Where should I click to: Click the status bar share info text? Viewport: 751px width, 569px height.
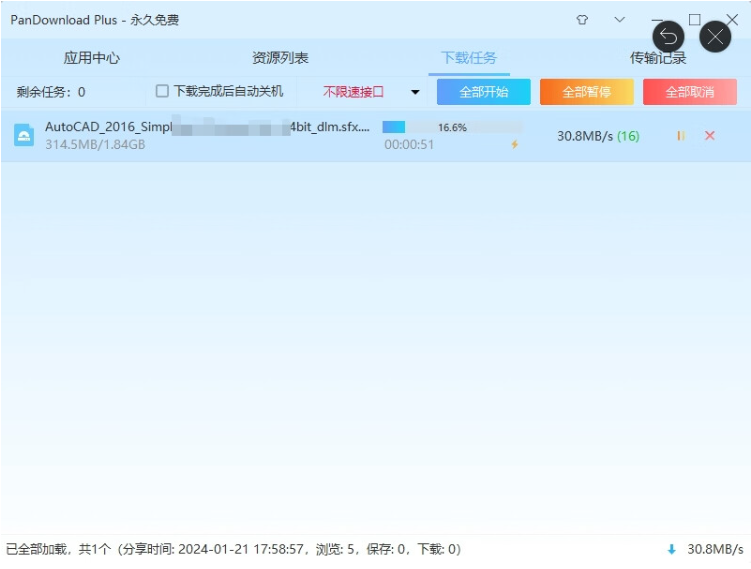tap(233, 549)
